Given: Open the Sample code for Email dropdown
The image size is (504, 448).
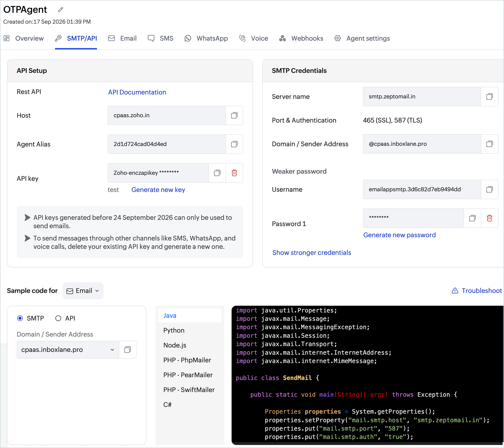Looking at the screenshot, I should (x=83, y=291).
